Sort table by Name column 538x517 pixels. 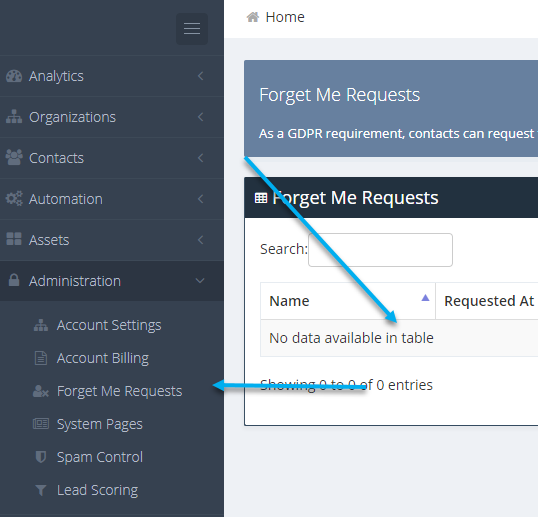click(348, 301)
